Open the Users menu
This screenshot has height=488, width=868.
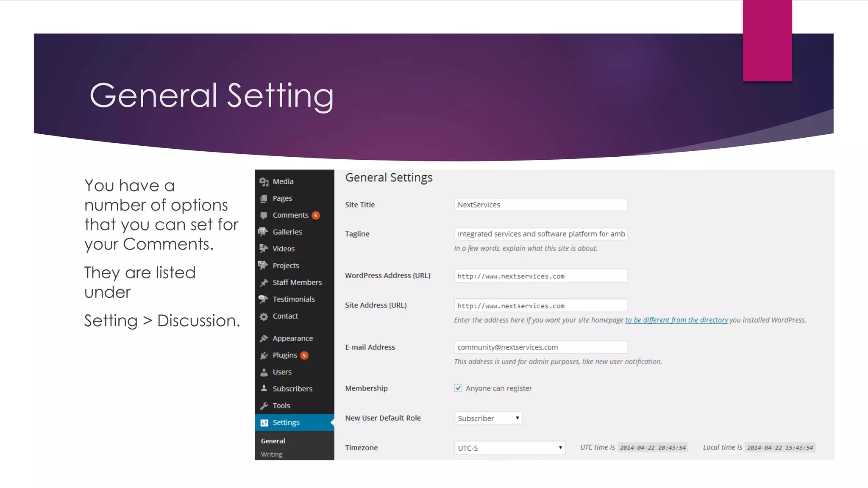tap(295, 372)
